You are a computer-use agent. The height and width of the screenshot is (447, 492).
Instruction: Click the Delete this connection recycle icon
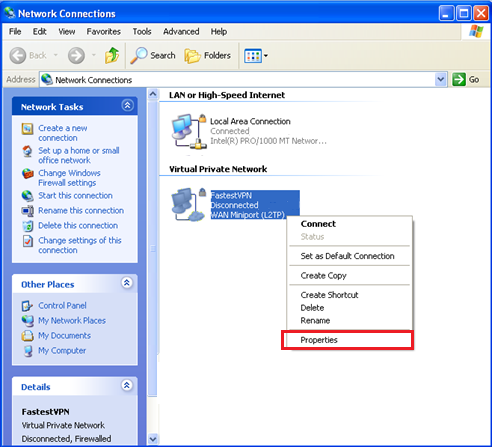click(x=28, y=226)
